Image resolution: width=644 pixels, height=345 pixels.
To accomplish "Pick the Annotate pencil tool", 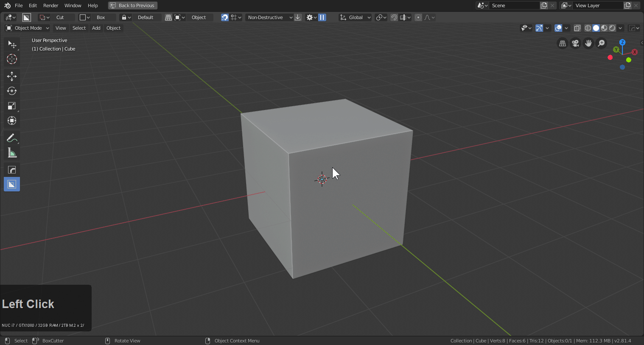I will point(12,138).
